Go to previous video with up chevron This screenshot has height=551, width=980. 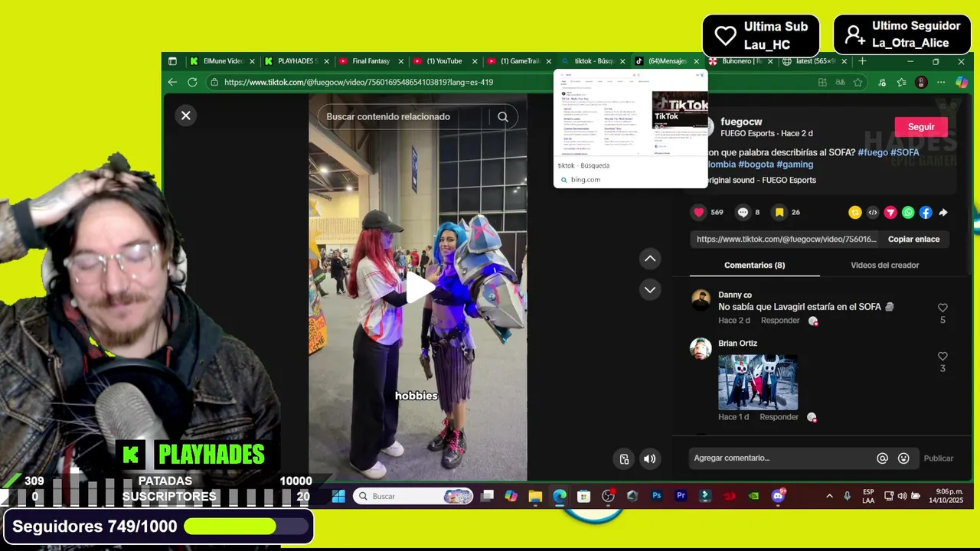pos(650,259)
